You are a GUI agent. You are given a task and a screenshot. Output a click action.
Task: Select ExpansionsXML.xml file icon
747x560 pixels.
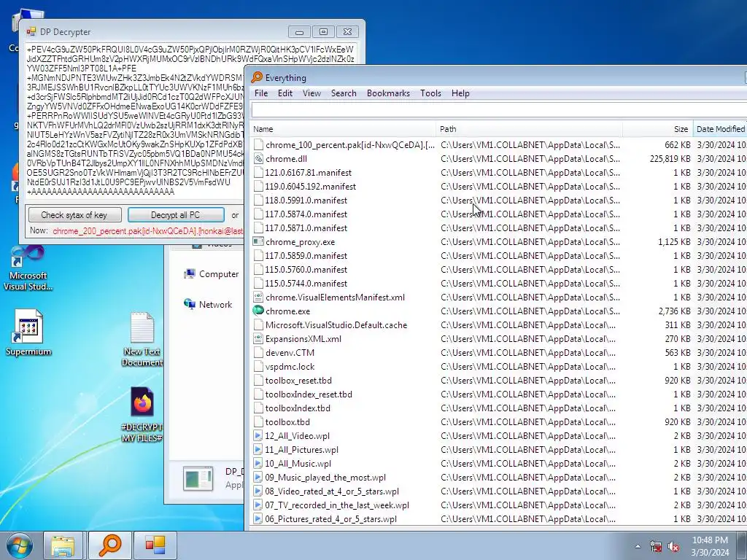[x=258, y=338]
